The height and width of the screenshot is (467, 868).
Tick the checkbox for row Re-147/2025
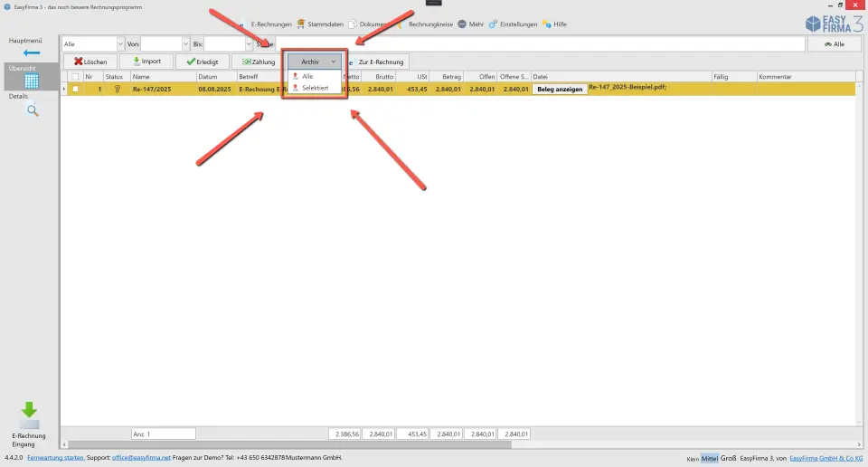click(x=75, y=89)
